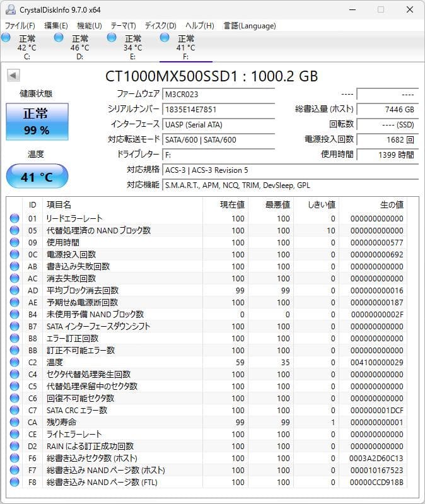Click the 正常 99 % health status button

coord(37,122)
